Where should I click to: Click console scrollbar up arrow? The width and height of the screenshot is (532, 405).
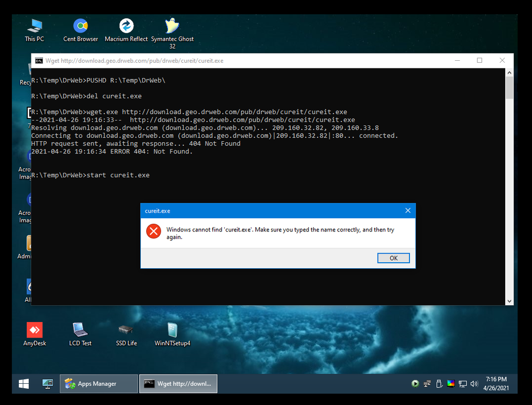509,72
